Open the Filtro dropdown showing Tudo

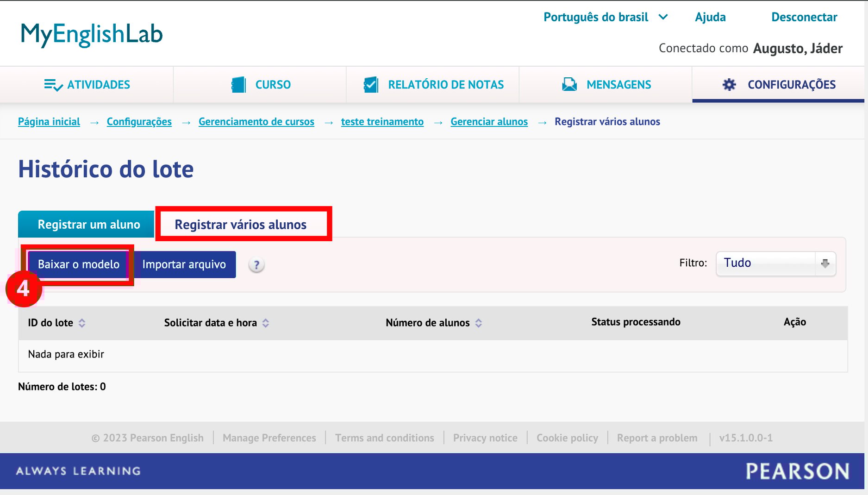(766, 263)
